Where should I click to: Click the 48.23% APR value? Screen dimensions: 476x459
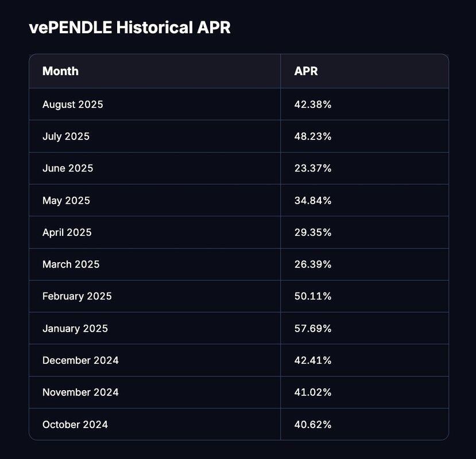313,137
